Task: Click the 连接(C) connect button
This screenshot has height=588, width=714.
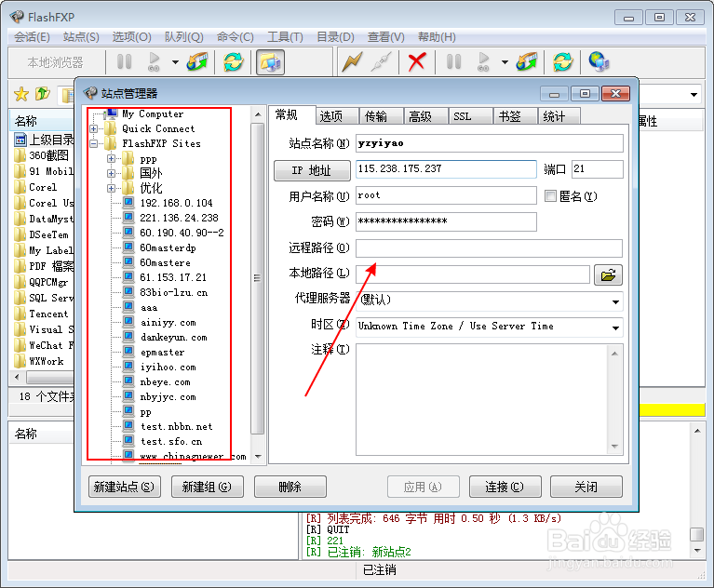Action: click(505, 487)
